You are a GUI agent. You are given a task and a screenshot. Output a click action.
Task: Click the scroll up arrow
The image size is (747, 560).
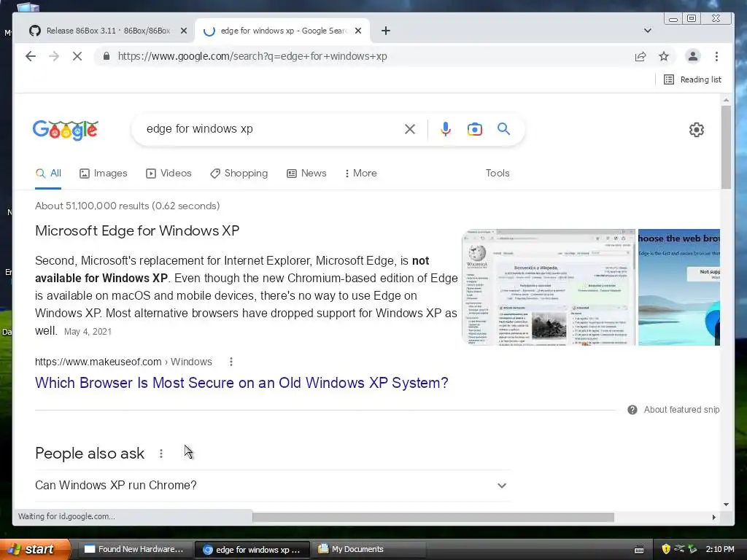click(x=726, y=100)
